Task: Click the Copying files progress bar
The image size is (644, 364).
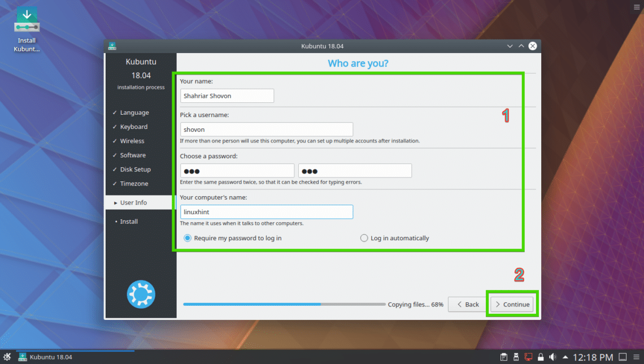Action: click(284, 305)
